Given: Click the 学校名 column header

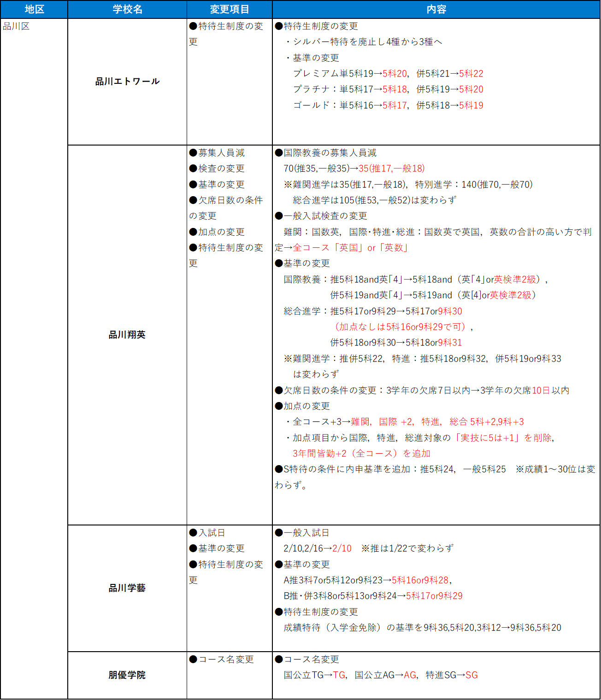Looking at the screenshot, I should coord(127,9).
